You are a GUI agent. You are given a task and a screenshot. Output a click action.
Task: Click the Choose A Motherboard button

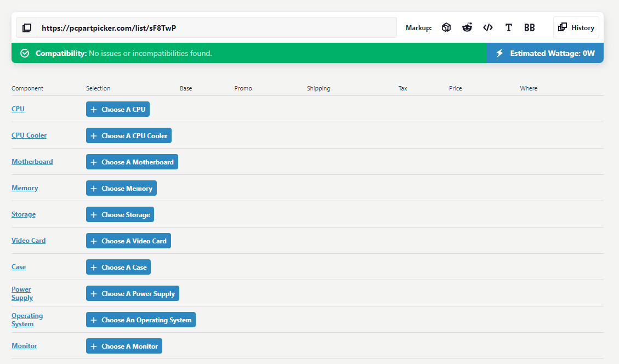(x=132, y=162)
